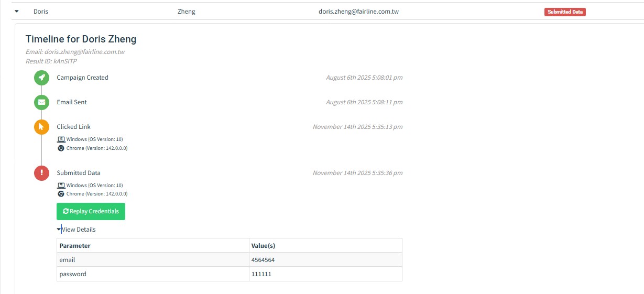Click the Clicked Link cursor icon

(41, 127)
